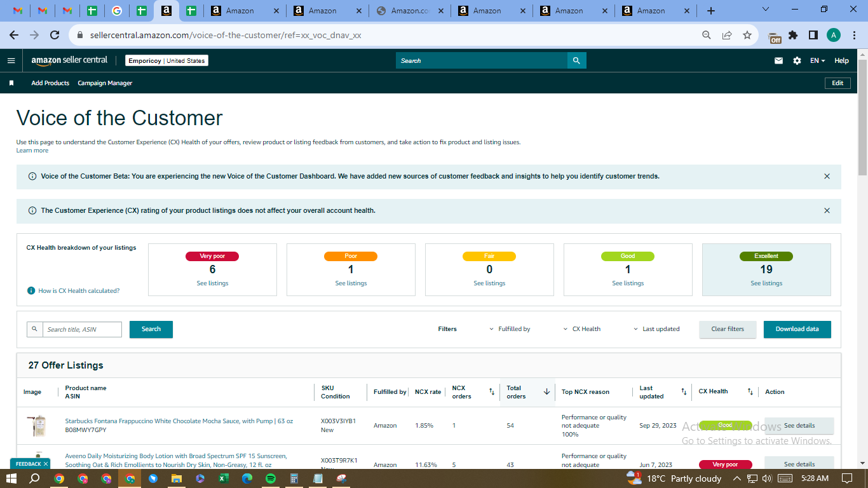Open Starbucks Fontana Frappuccino product link
This screenshot has width=868, height=488.
[179, 421]
